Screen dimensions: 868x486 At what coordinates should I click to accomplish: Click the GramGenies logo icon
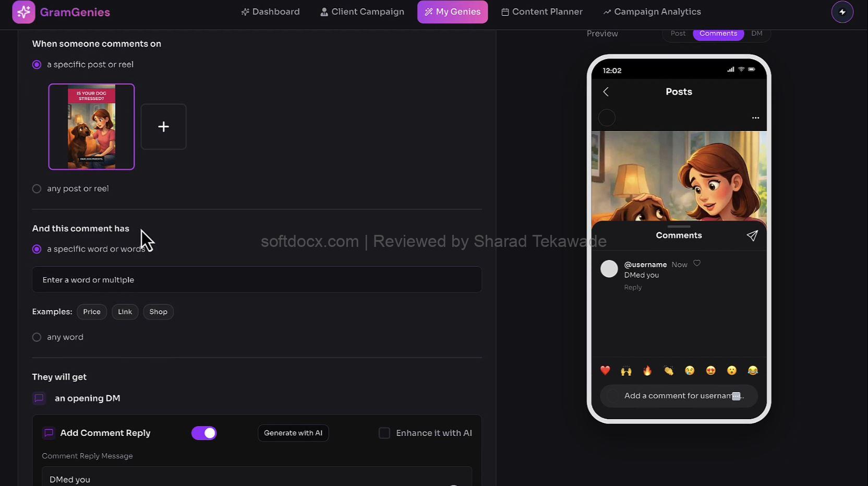coord(23,12)
